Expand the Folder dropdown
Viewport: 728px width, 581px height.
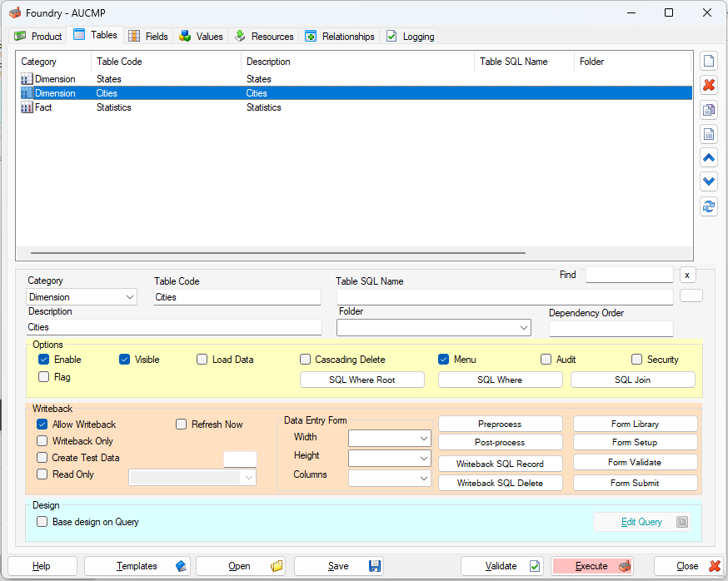(x=434, y=328)
